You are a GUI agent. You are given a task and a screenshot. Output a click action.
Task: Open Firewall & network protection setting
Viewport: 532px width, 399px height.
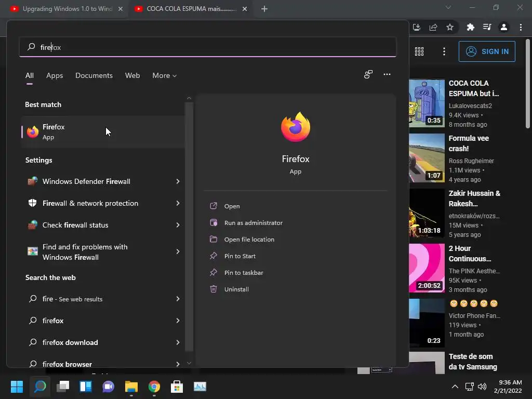tap(103, 203)
